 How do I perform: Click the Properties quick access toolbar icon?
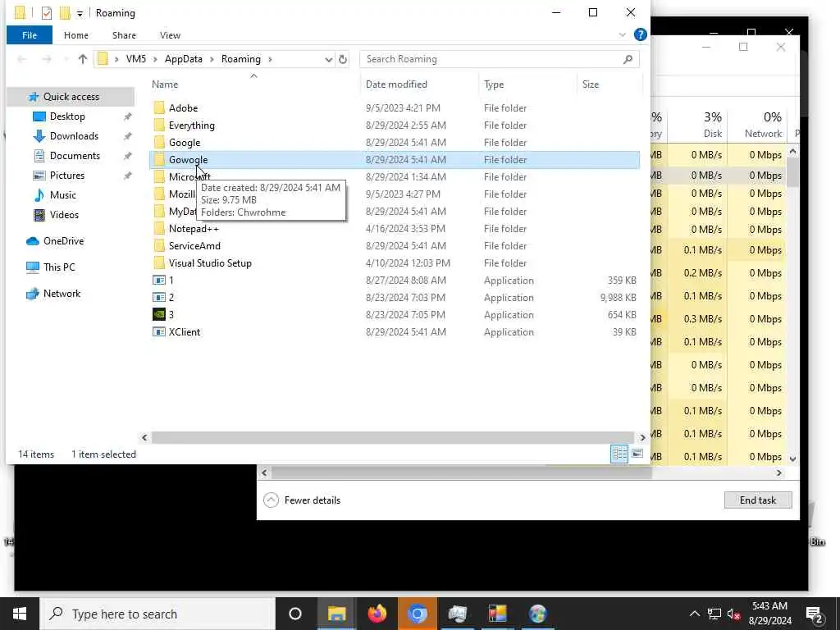(x=47, y=13)
